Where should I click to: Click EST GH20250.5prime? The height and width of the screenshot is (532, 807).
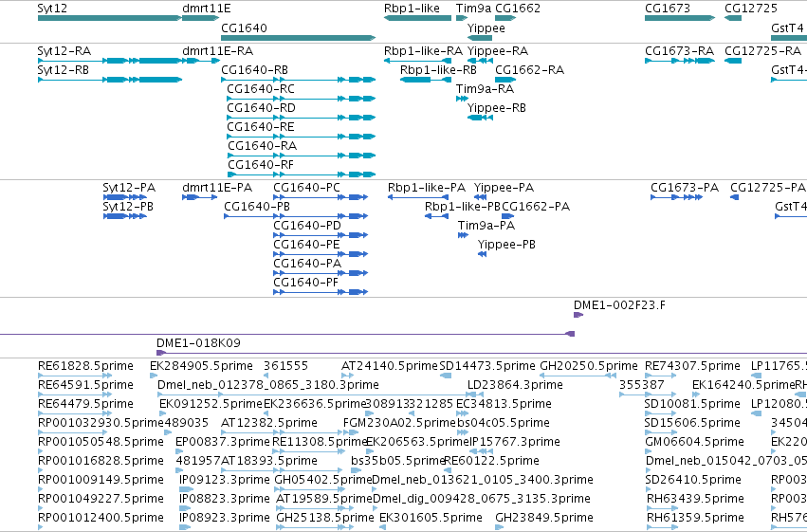578,376
